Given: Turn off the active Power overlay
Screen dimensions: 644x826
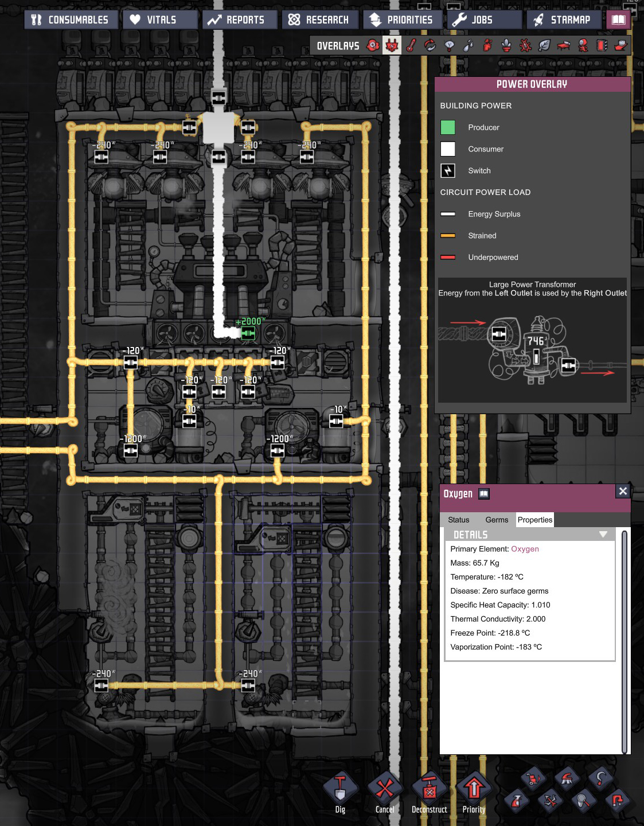Looking at the screenshot, I should 392,46.
